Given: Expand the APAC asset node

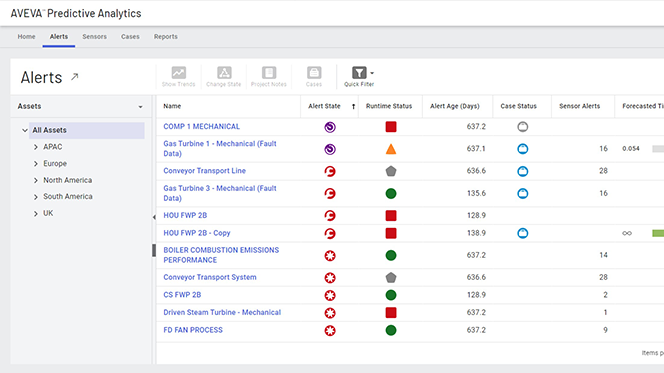Looking at the screenshot, I should [x=36, y=147].
